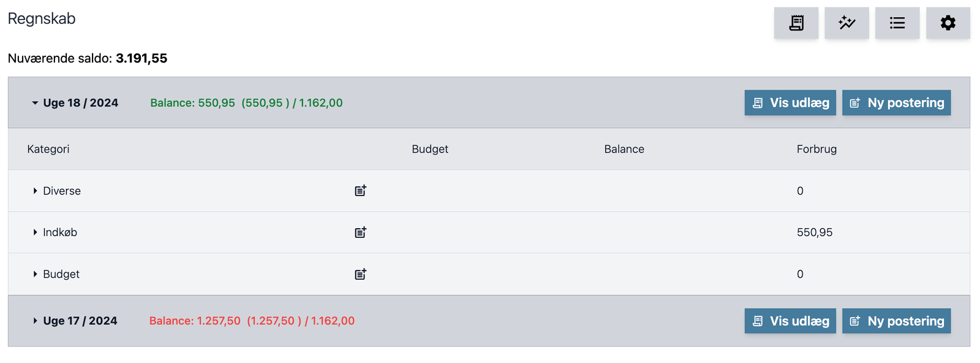The image size is (980, 363).
Task: Click the Kategori column header
Action: tap(48, 149)
